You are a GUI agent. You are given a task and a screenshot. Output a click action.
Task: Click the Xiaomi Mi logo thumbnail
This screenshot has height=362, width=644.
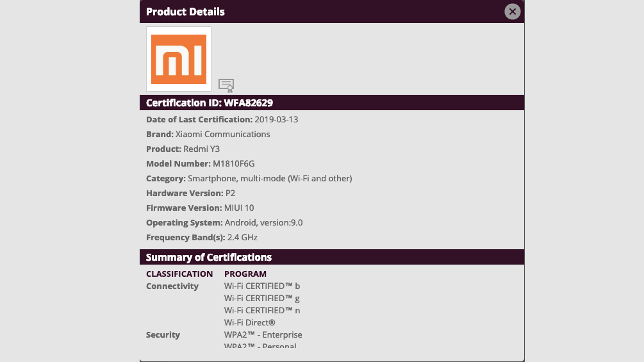[179, 59]
